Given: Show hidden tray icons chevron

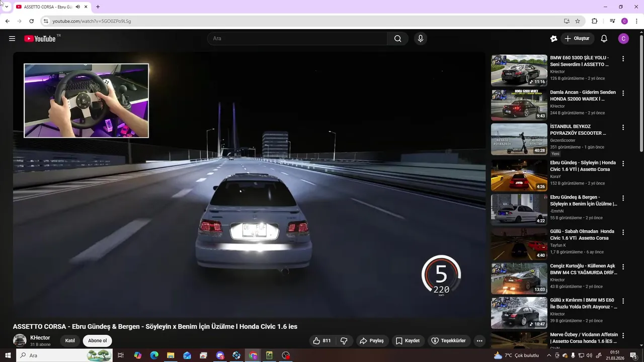Looking at the screenshot, I should click(x=549, y=355).
